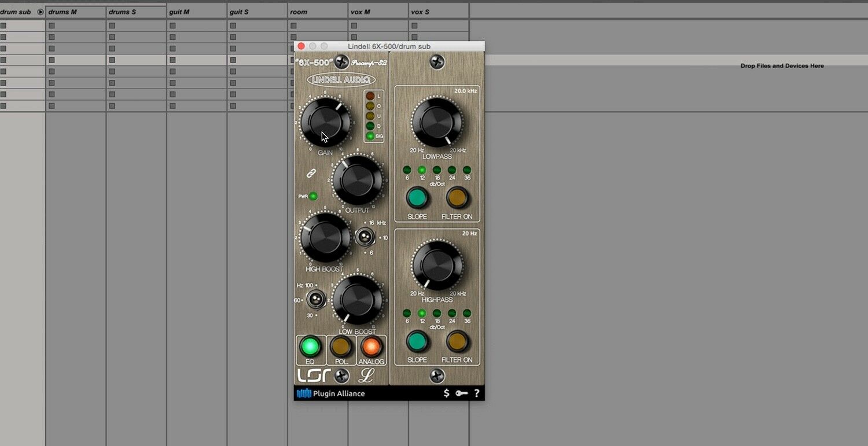868x446 pixels.
Task: Click first-row clip stop square in room track
Action: point(293,25)
